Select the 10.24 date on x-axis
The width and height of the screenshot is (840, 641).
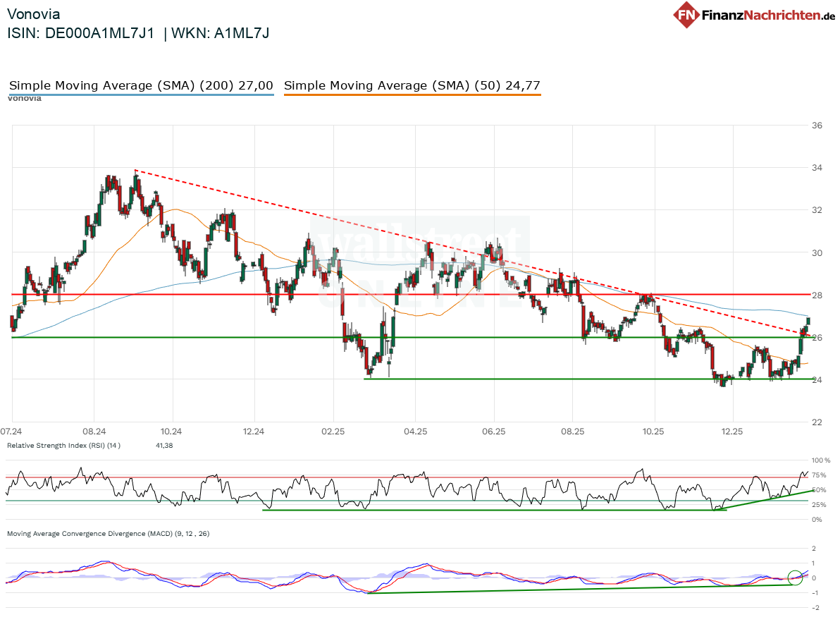pyautogui.click(x=171, y=431)
